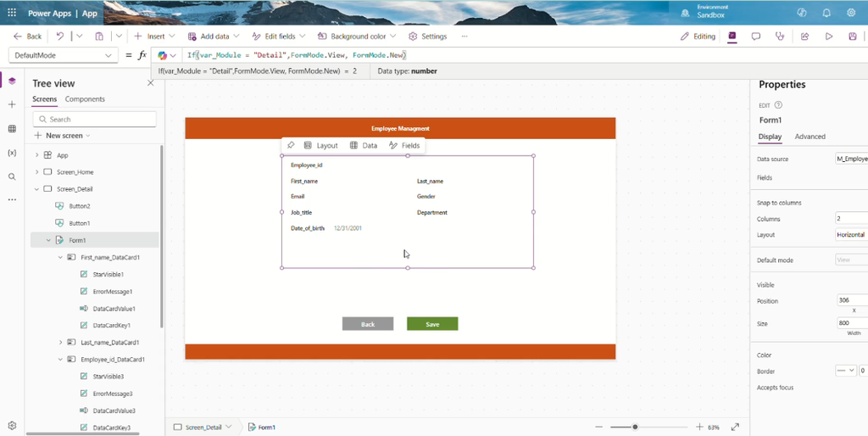The height and width of the screenshot is (436, 868).
Task: Switch to the Components tab
Action: (85, 99)
